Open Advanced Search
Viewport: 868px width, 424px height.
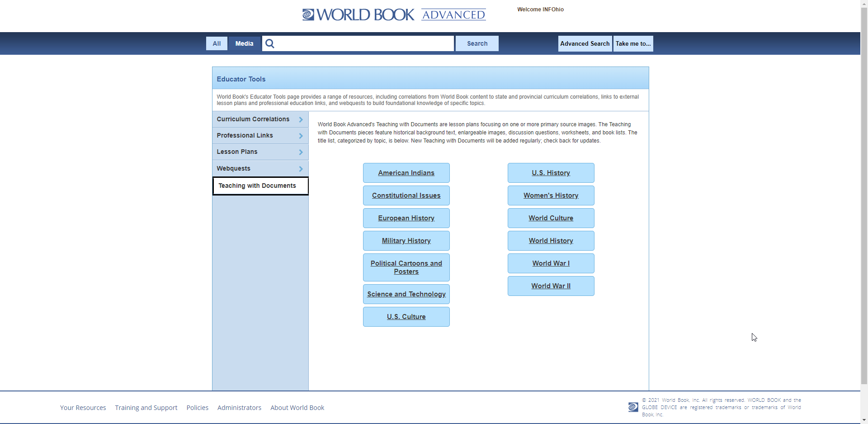[585, 43]
